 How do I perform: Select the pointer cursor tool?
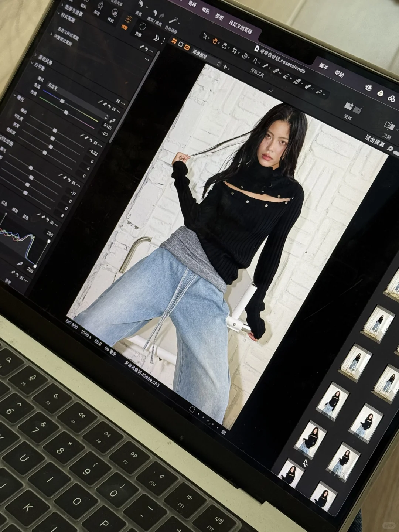point(205,36)
